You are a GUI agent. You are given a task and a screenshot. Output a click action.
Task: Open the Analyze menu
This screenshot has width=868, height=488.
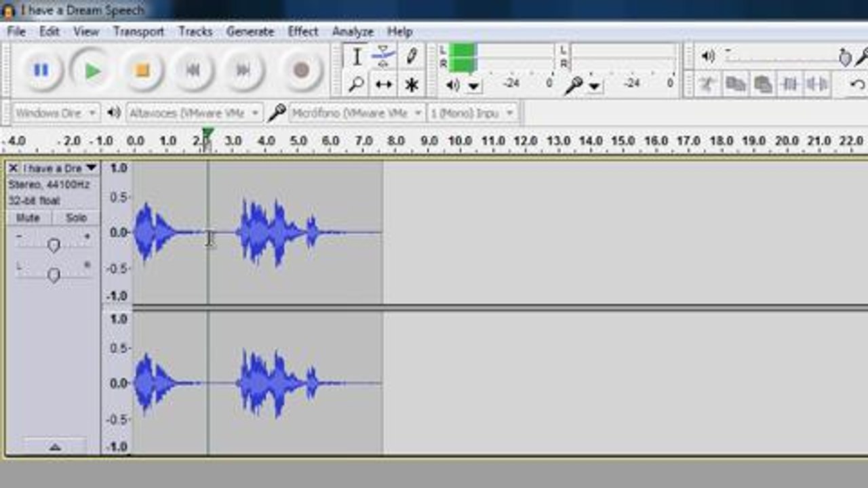coord(353,31)
